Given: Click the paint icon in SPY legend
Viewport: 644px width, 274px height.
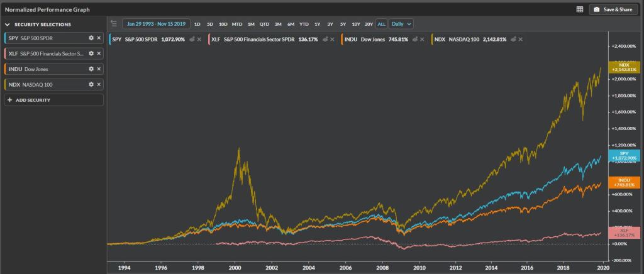Looking at the screenshot, I should (x=190, y=39).
